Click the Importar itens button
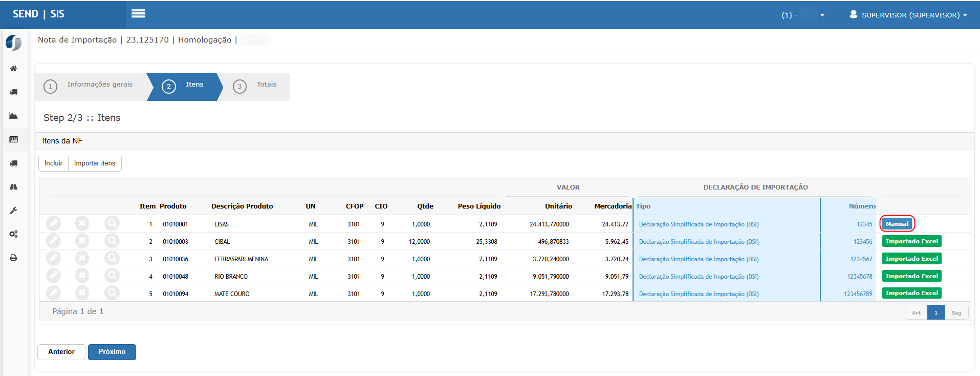This screenshot has height=376, width=980. coord(95,163)
